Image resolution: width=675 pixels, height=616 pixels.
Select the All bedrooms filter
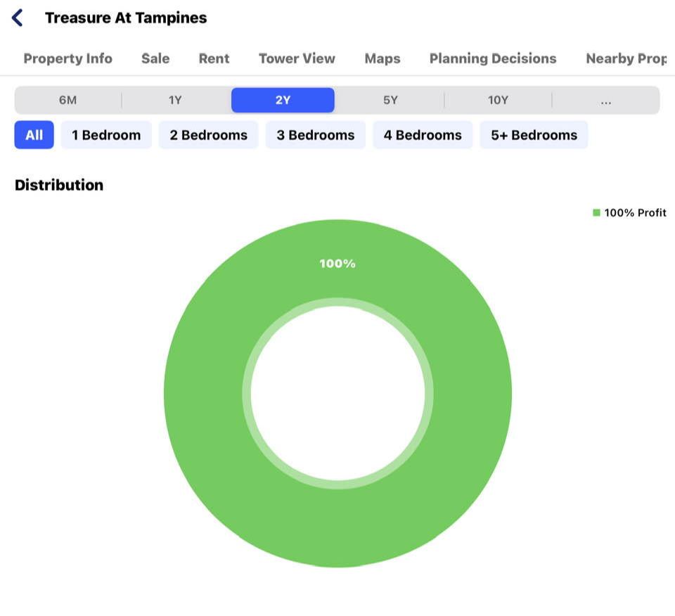tap(34, 135)
